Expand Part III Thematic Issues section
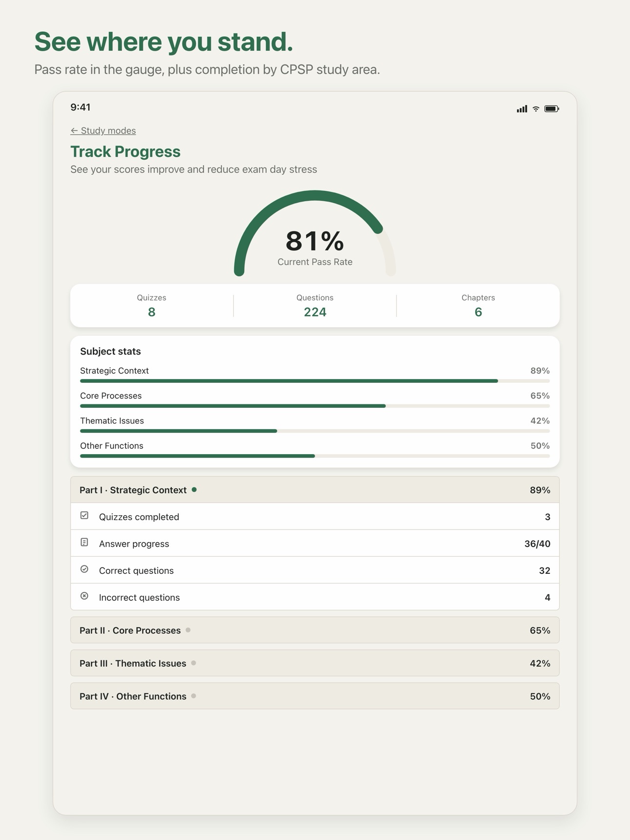Screen dimensions: 630x840 point(315,663)
